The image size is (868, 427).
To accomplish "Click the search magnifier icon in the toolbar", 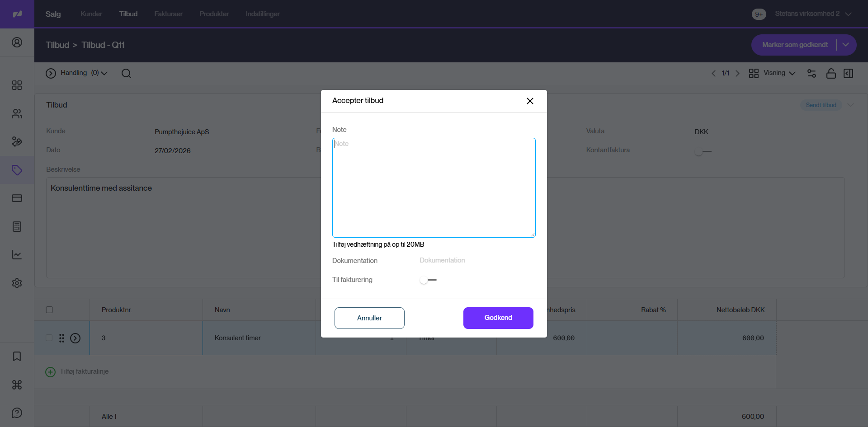I will (x=126, y=74).
